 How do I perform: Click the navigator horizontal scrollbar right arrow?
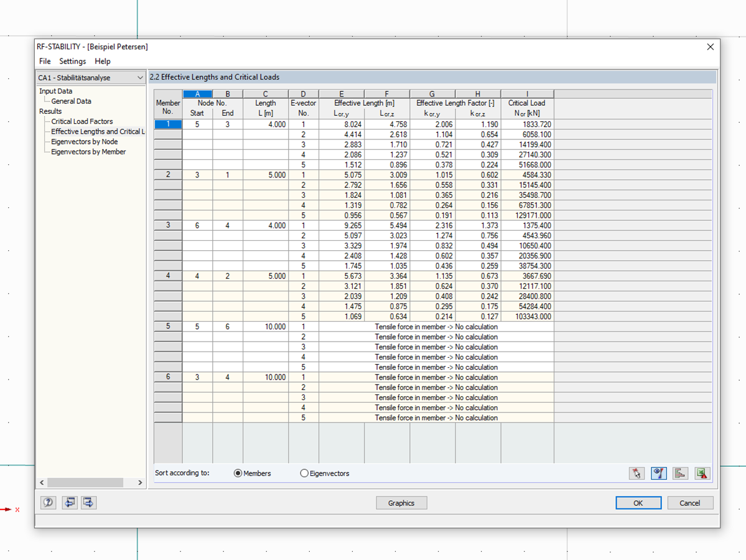point(140,482)
